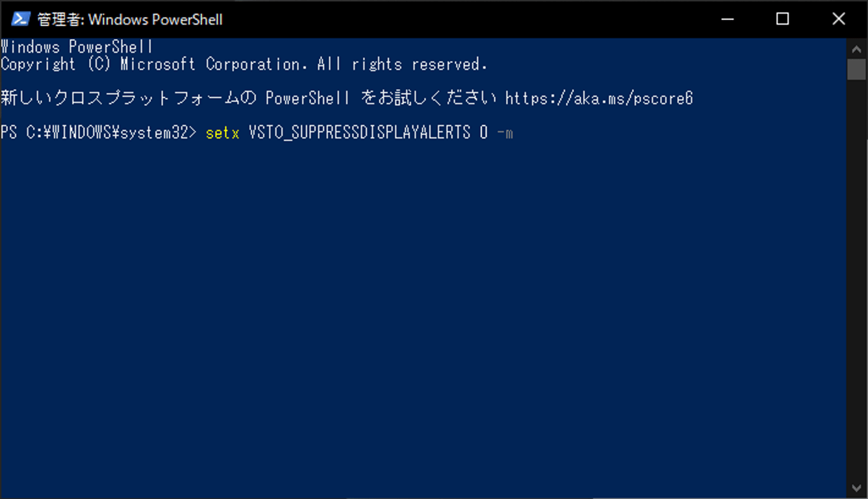Minimize the PowerShell window
The width and height of the screenshot is (868, 499).
click(726, 19)
